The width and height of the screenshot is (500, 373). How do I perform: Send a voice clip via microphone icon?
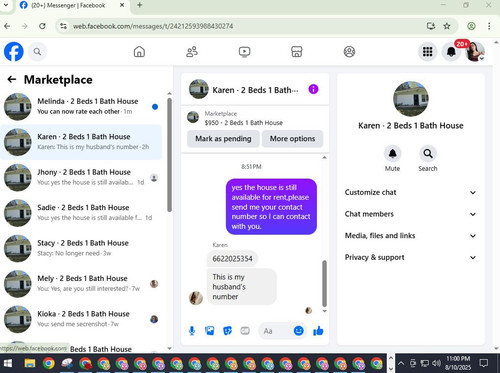pyautogui.click(x=192, y=331)
